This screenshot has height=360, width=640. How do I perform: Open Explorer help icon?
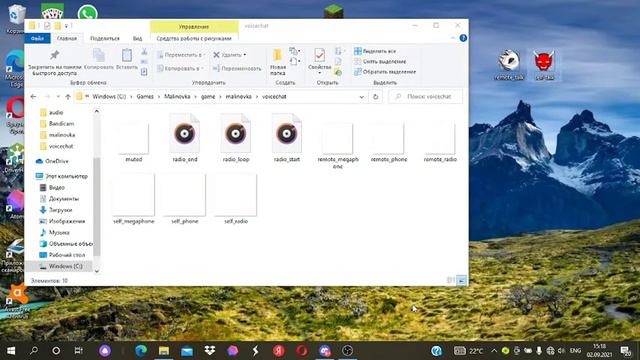pos(463,38)
